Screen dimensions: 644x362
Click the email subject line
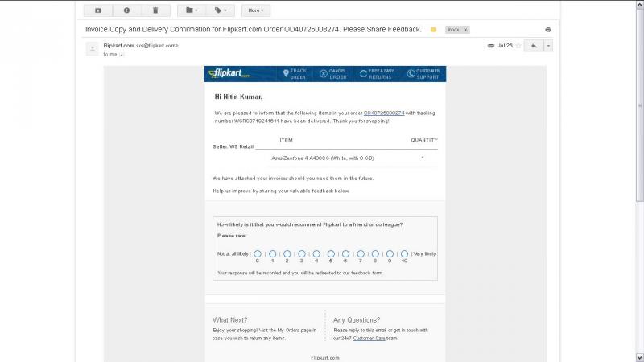coord(253,30)
